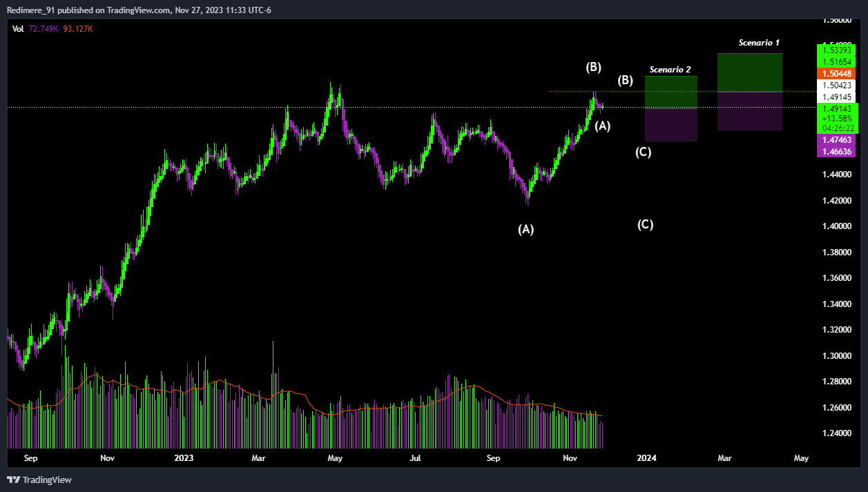
Task: Click the 1.53393 green price label
Action: coord(837,50)
